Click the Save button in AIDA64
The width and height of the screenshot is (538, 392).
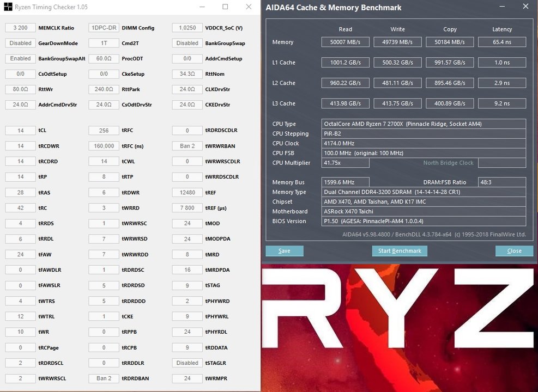point(285,251)
